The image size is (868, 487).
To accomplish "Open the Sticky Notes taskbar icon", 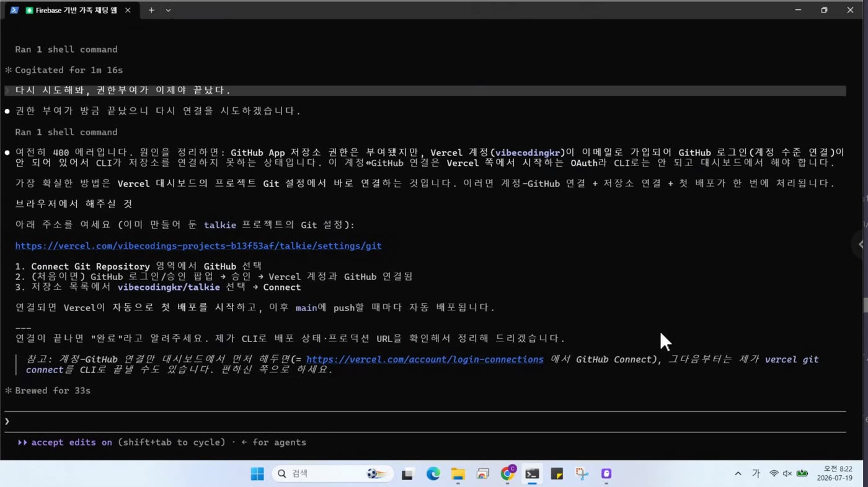I will (x=557, y=474).
